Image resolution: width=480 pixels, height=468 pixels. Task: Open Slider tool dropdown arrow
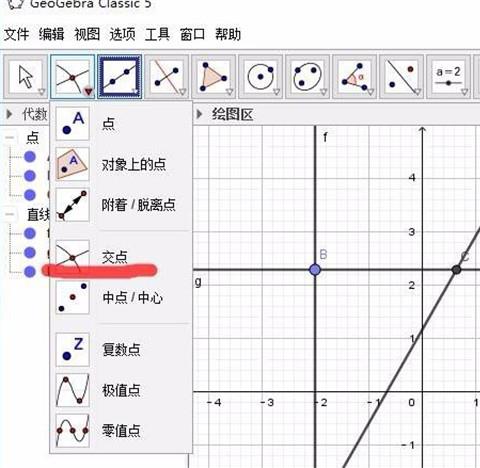coord(465,92)
